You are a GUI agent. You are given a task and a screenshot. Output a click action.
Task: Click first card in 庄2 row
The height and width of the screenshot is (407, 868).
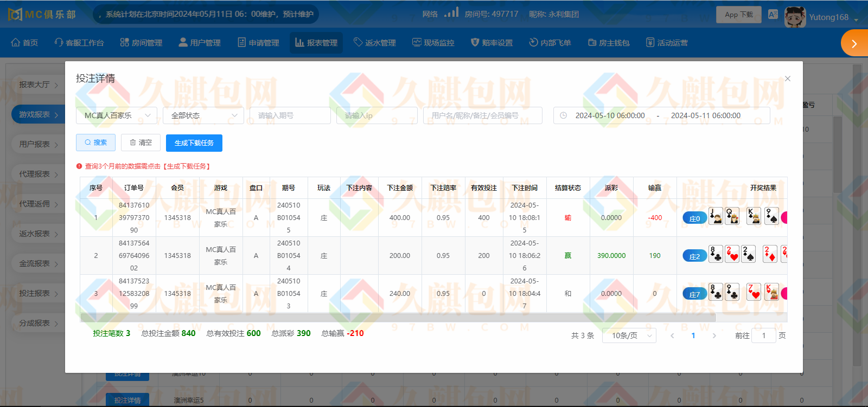pos(716,254)
